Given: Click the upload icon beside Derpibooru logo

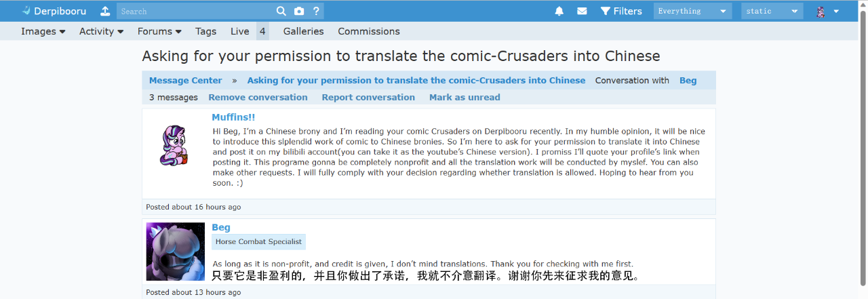Looking at the screenshot, I should 105,11.
